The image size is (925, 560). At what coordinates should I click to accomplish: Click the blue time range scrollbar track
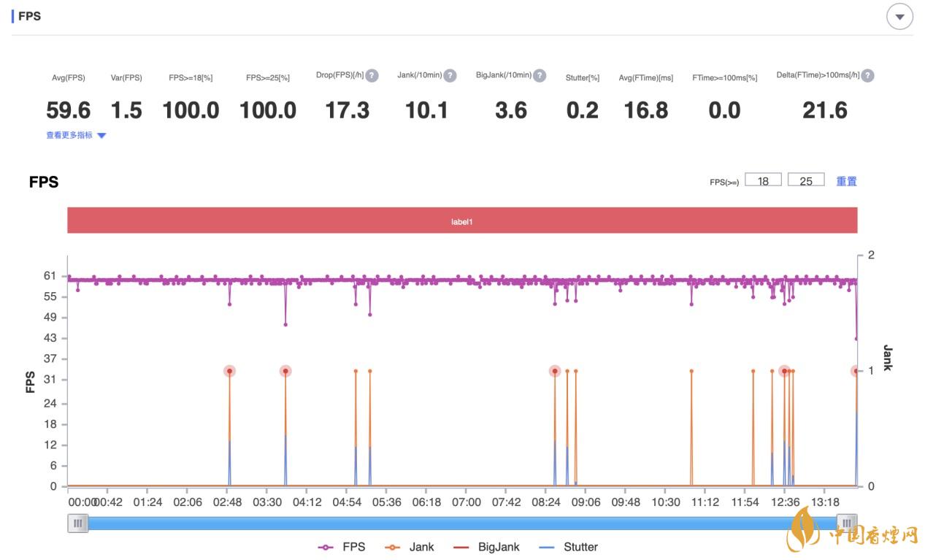(461, 523)
